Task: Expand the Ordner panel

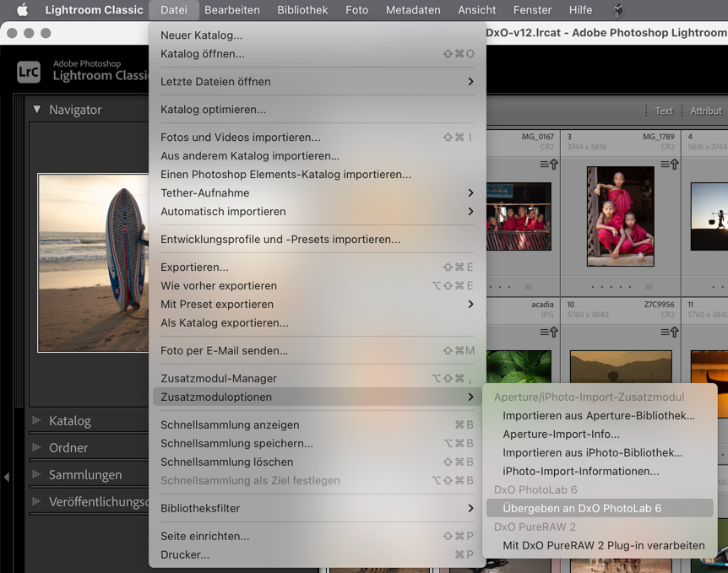Action: tap(36, 447)
